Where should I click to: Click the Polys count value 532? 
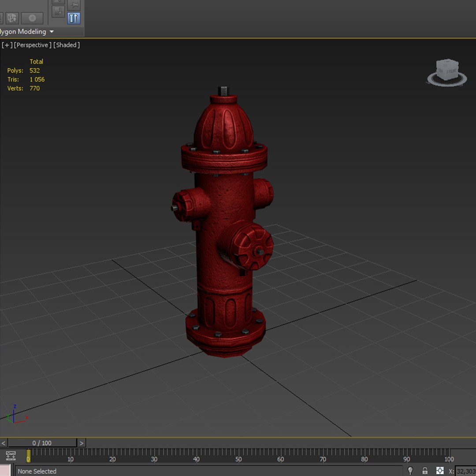click(x=35, y=71)
